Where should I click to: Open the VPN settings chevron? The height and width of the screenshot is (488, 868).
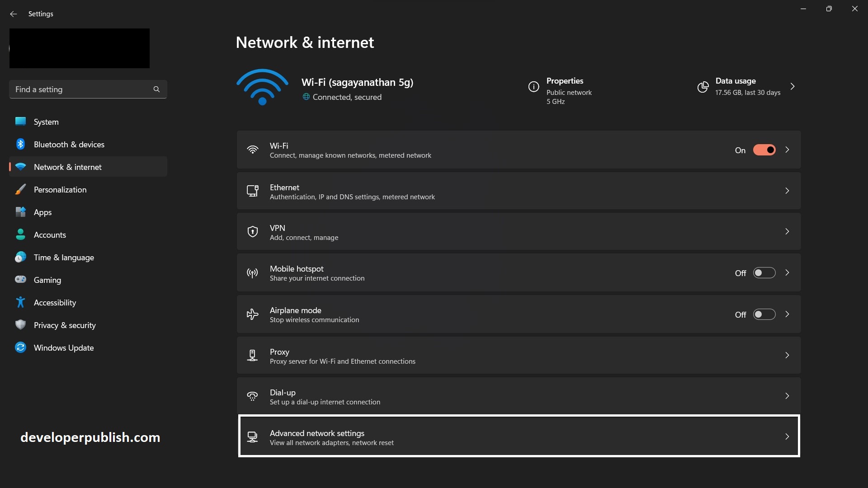pyautogui.click(x=787, y=231)
